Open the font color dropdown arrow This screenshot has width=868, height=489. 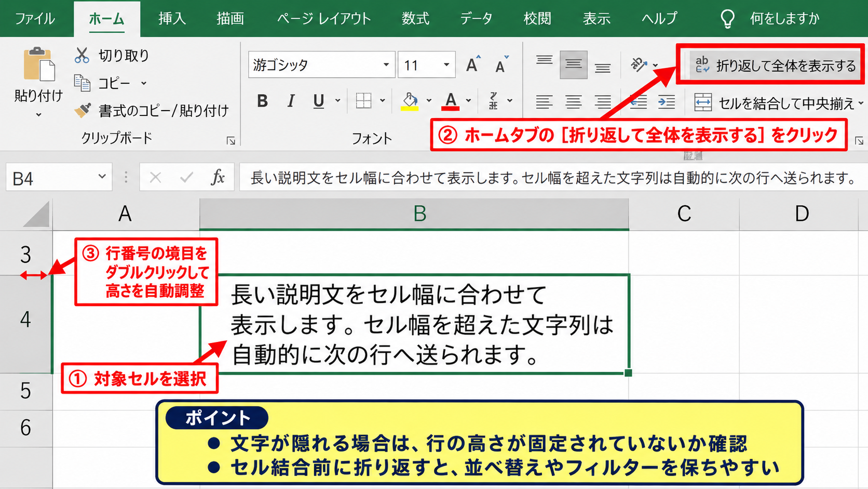[x=468, y=101]
